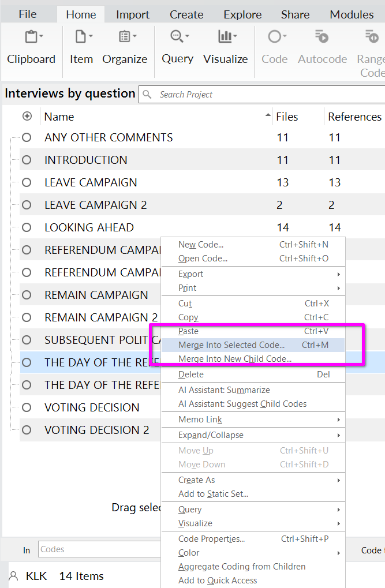
Task: Click AI Assistant: Summarize
Action: point(224,390)
